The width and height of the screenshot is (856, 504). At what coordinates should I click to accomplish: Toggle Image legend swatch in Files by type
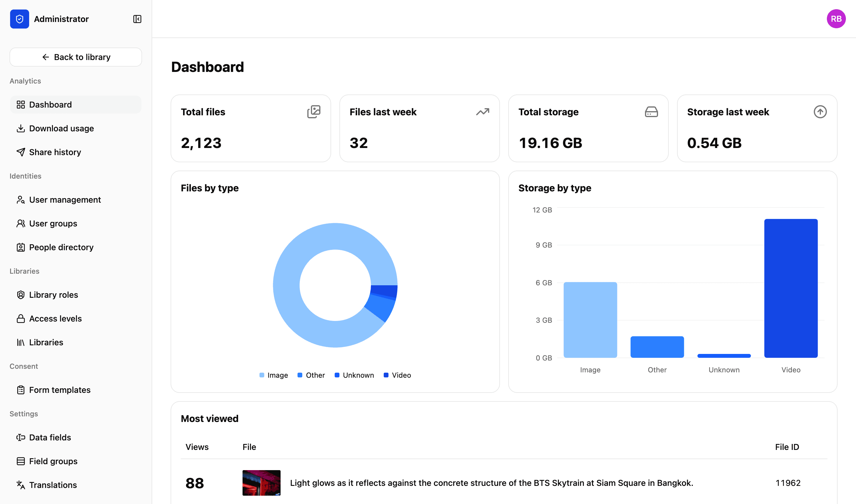[262, 375]
